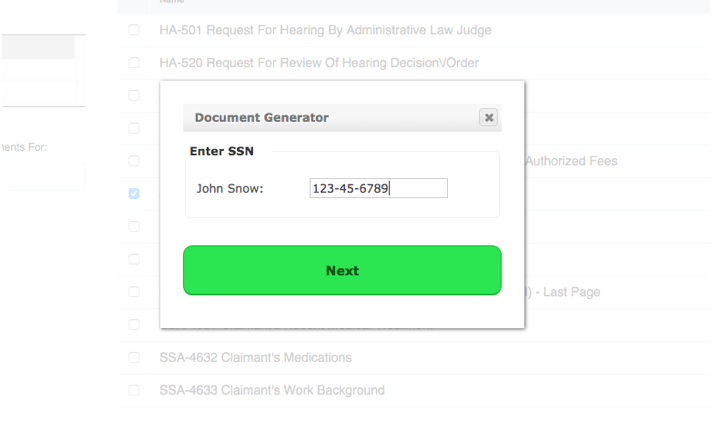Click the John Snow label
The height and width of the screenshot is (435, 714).
[x=230, y=189]
